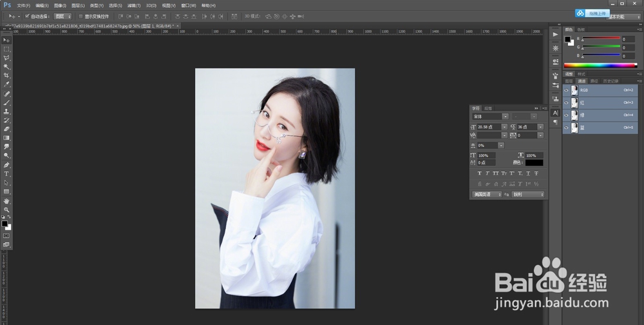Screen dimensions: 644x325
Task: Select the Crop tool
Action: click(6, 75)
